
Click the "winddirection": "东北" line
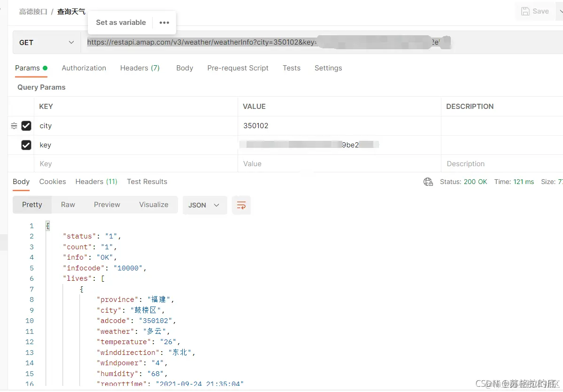pos(146,353)
